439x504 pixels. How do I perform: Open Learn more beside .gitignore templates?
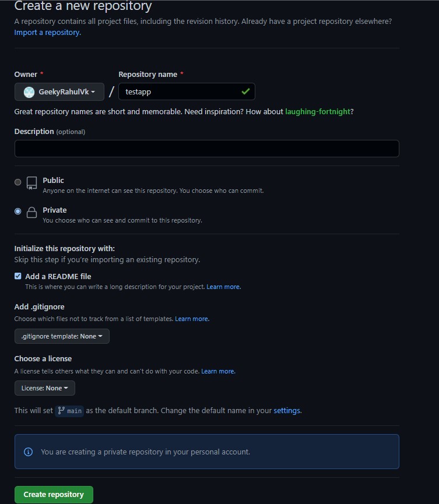click(192, 319)
